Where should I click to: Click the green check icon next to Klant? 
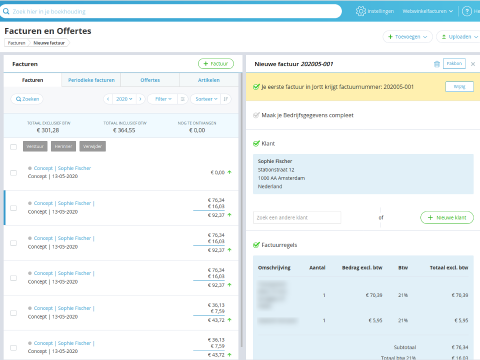(x=256, y=144)
